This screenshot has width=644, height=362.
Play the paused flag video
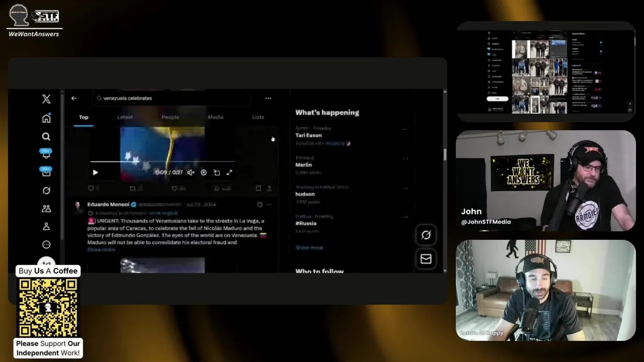click(95, 172)
